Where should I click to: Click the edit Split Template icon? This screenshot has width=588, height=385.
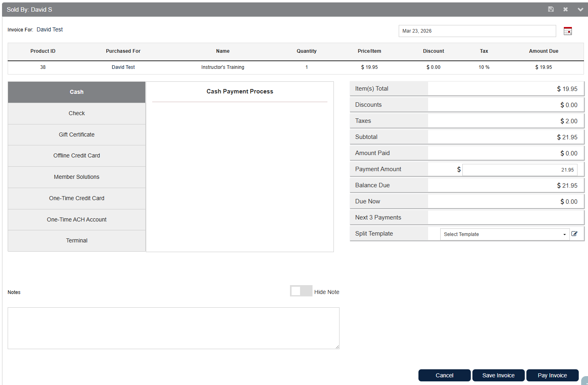574,234
